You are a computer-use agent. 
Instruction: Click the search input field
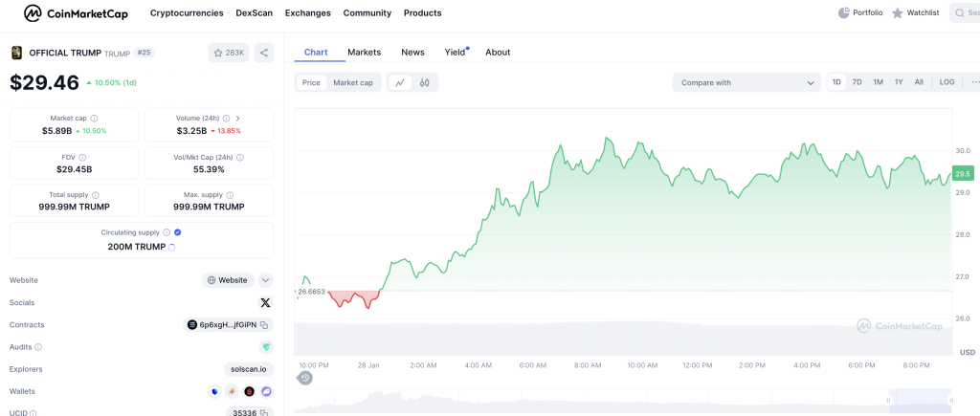pyautogui.click(x=965, y=13)
